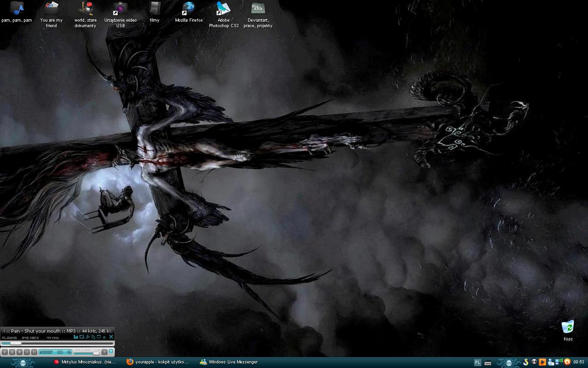Launch the Adobe Photoshop CS3 shortcut
588x368 pixels.
point(224,15)
